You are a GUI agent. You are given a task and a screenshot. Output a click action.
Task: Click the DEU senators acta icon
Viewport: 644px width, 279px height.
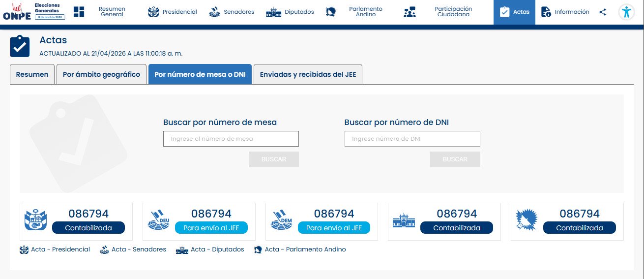tap(158, 220)
